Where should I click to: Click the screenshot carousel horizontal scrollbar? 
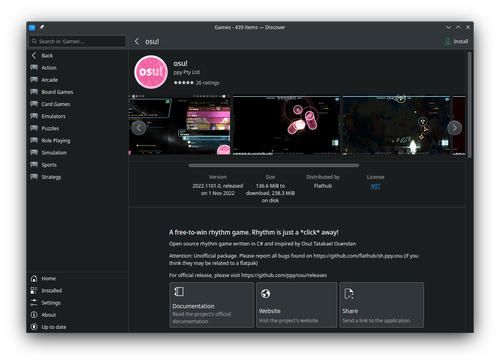click(274, 165)
